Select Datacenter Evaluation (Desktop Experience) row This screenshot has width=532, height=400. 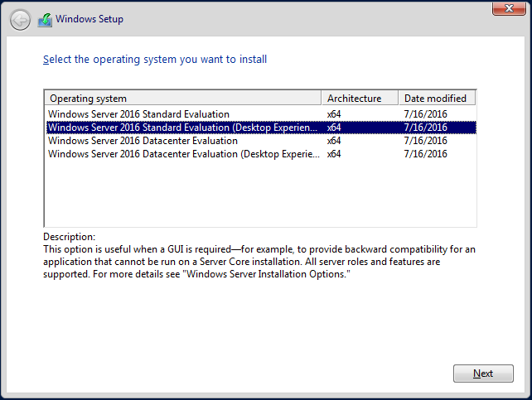260,154
